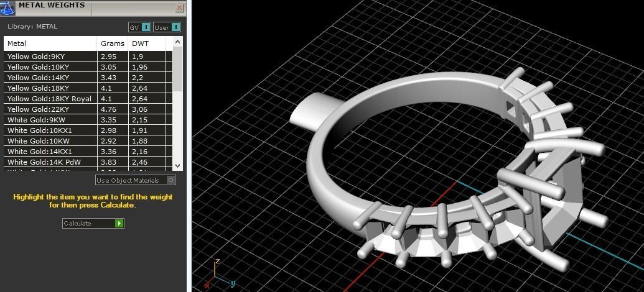Select the Yellow Gold:18KY row
This screenshot has width=644, height=292.
point(88,88)
